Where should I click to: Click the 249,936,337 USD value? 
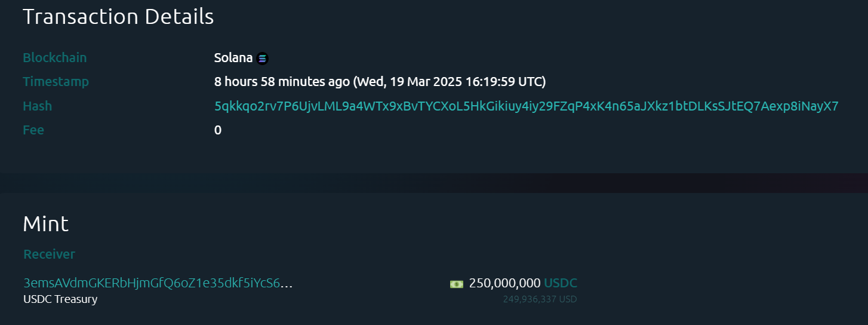point(540,299)
